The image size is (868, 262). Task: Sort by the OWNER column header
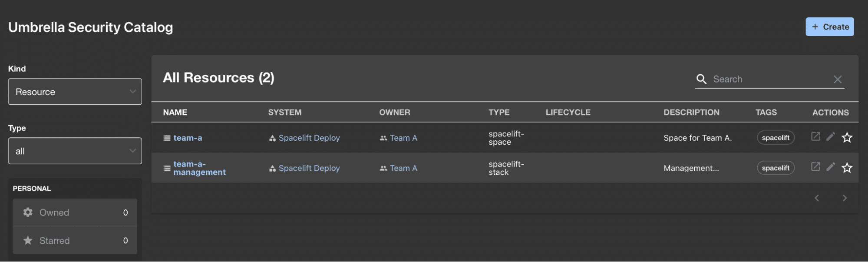tap(394, 113)
